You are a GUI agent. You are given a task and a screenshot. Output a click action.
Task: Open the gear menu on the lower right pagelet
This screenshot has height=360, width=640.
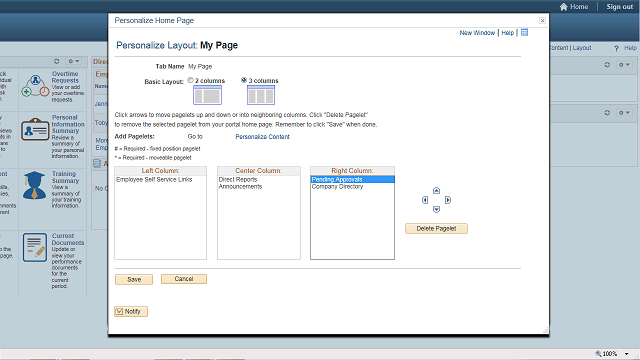624,112
